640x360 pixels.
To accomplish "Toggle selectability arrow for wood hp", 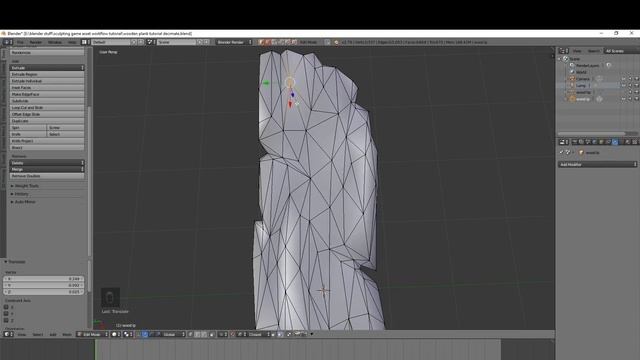I will click(630, 92).
